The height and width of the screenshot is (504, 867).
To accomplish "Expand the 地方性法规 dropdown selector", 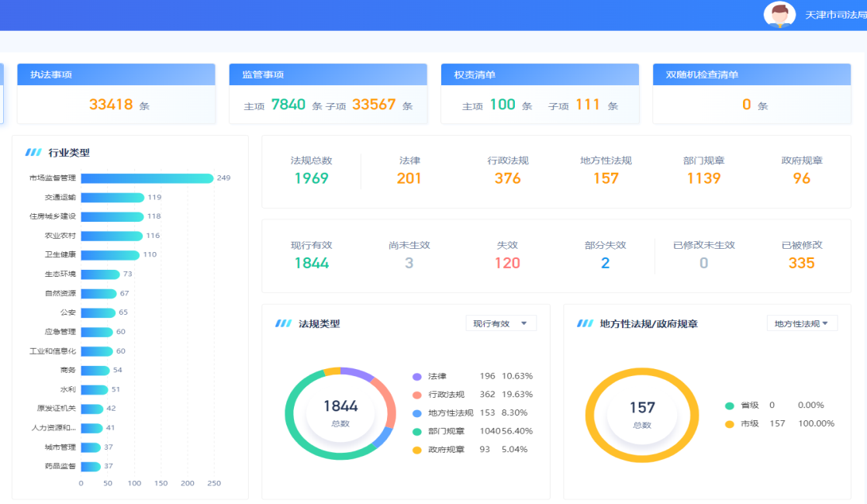I will (801, 323).
